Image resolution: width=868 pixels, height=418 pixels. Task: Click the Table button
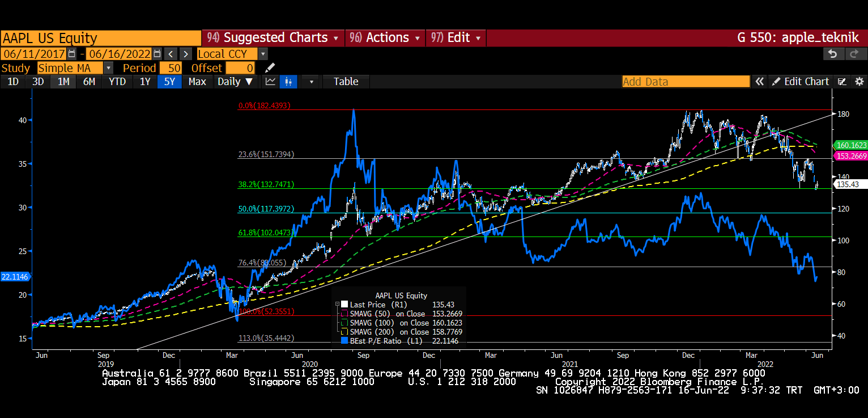tap(346, 82)
